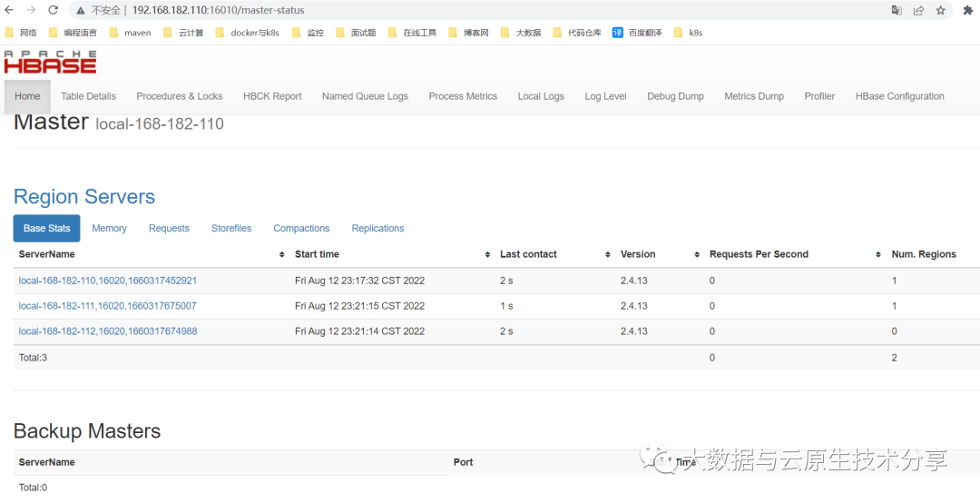
Task: Sort by Start time column arrow
Action: pos(487,254)
